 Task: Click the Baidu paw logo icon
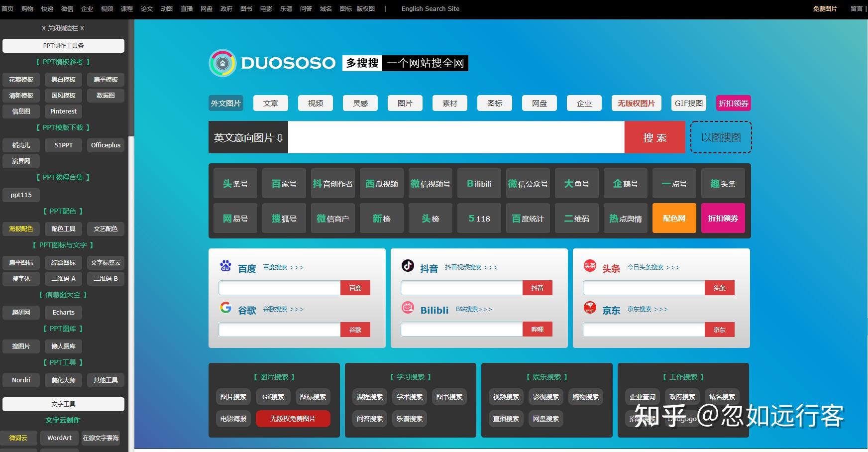pyautogui.click(x=225, y=266)
